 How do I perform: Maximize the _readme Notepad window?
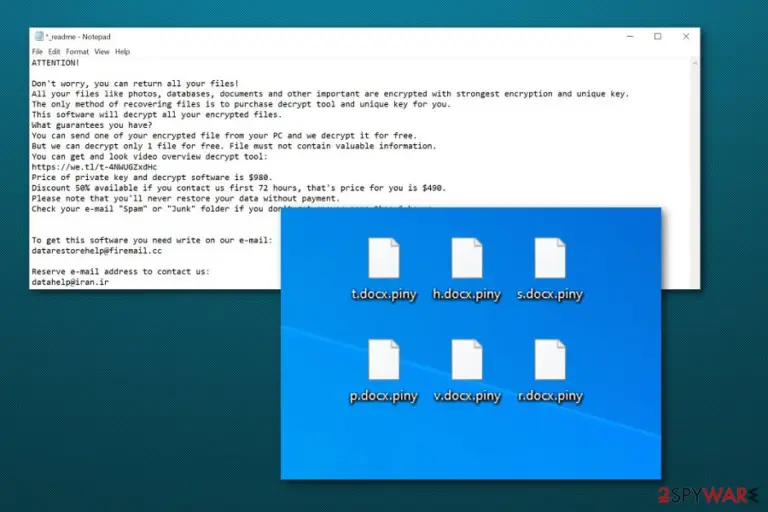658,36
